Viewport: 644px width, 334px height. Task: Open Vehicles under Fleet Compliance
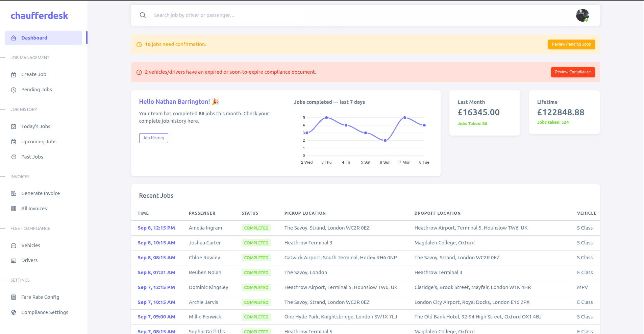point(44,245)
